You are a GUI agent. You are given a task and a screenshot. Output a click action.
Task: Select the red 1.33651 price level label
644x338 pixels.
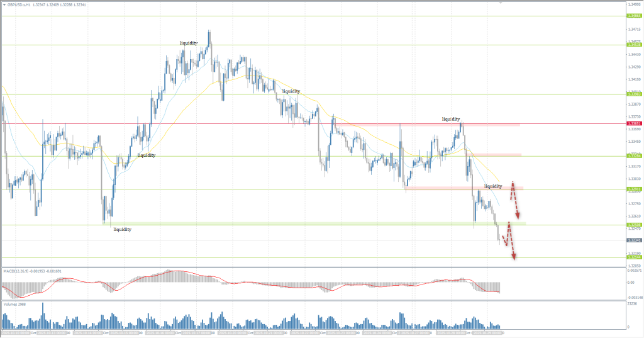point(633,123)
